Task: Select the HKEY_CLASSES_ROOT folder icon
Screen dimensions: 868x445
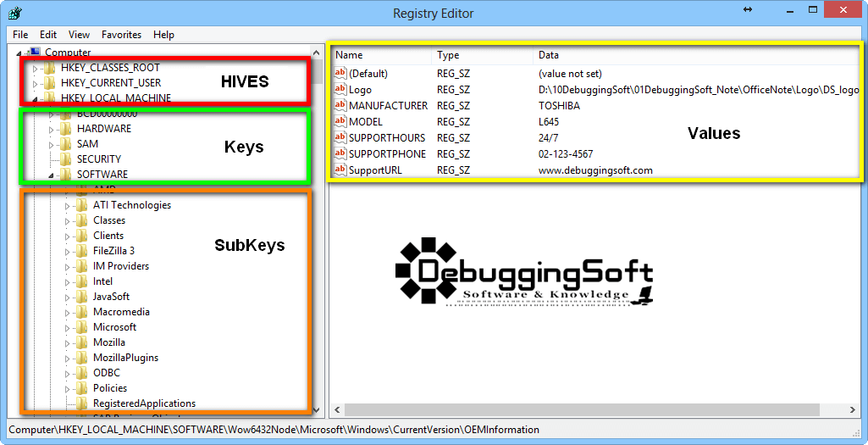Action: point(50,68)
